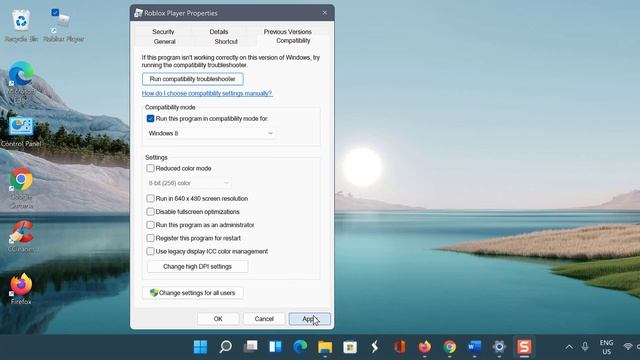Open the lightning-bolt app in the taskbar

(375, 347)
